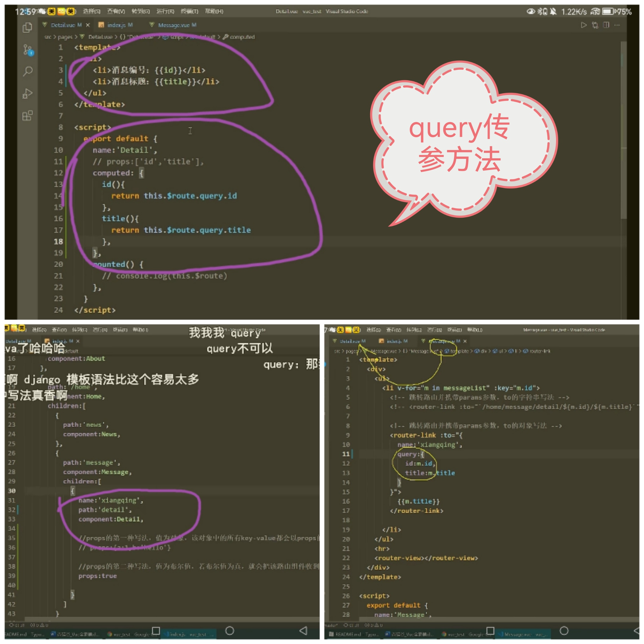Image resolution: width=644 pixels, height=644 pixels.
Task: Click the computed breadcrumb item
Action: coord(242,37)
